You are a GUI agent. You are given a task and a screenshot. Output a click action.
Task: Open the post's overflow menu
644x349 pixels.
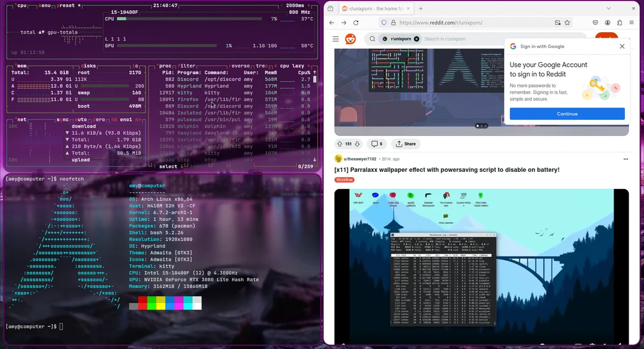pyautogui.click(x=626, y=159)
